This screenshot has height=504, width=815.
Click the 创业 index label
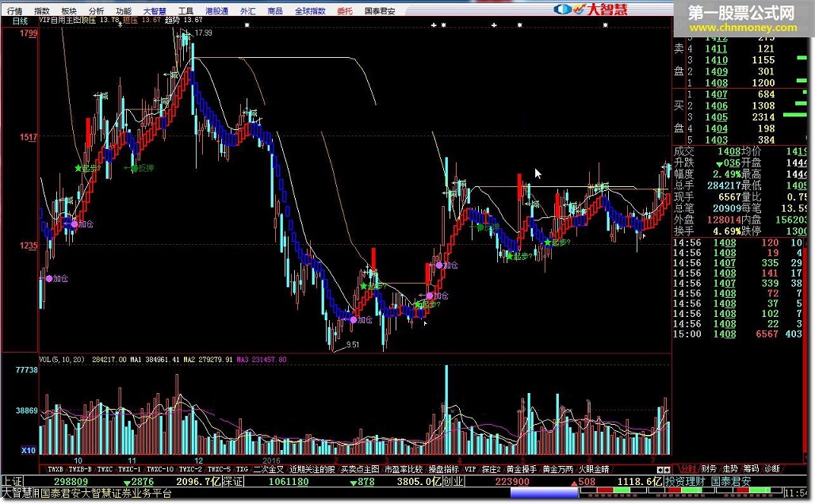tap(453, 482)
